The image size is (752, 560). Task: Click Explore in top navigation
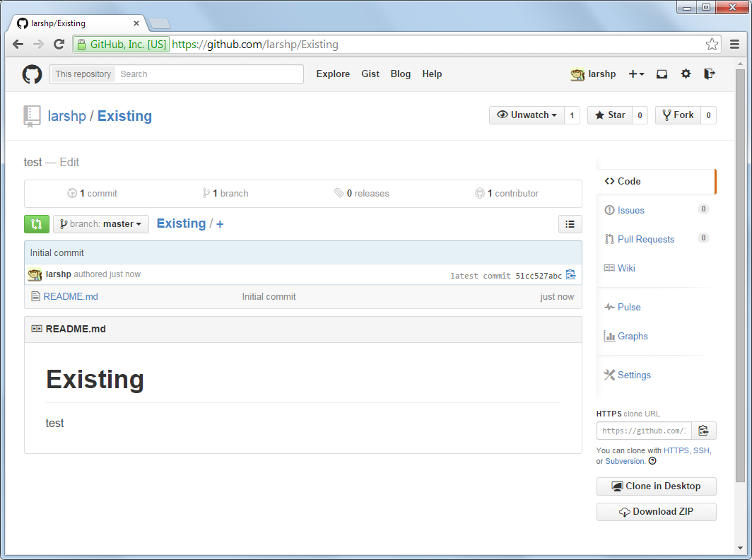coord(333,74)
